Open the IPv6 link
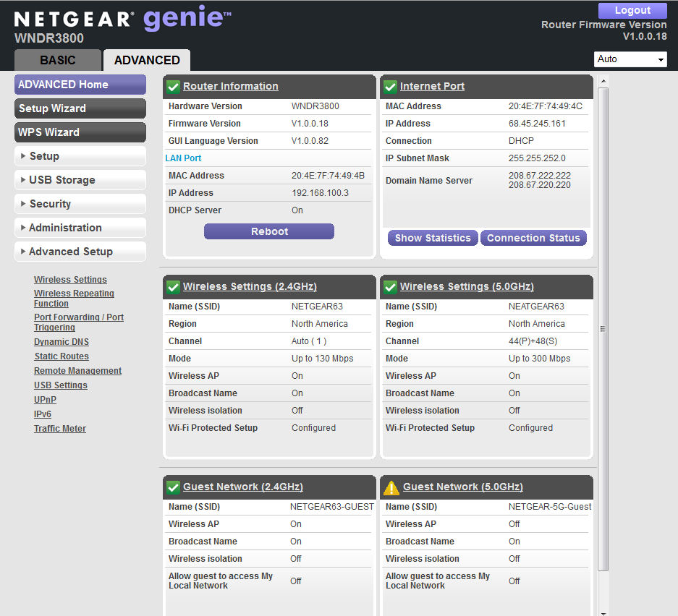Viewport: 678px width, 616px height. tap(43, 414)
